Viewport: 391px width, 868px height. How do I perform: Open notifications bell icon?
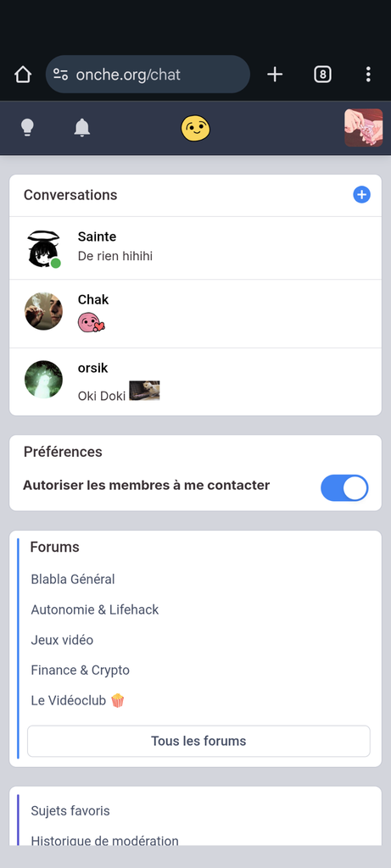(x=82, y=128)
